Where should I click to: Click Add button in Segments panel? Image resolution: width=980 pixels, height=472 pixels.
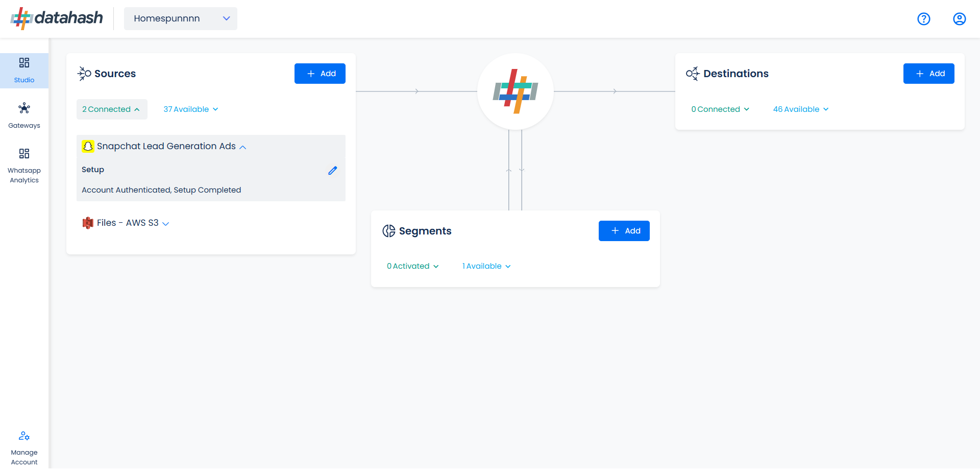point(624,231)
